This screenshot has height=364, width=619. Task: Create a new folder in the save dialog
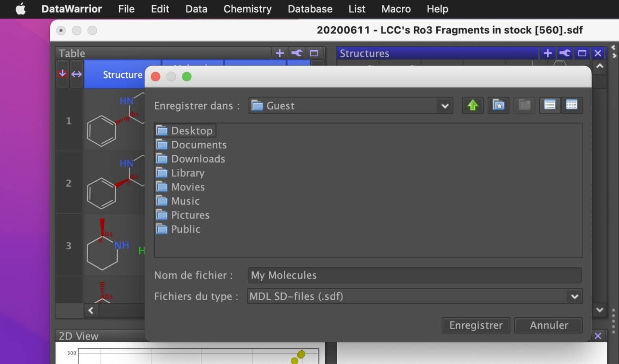[524, 105]
